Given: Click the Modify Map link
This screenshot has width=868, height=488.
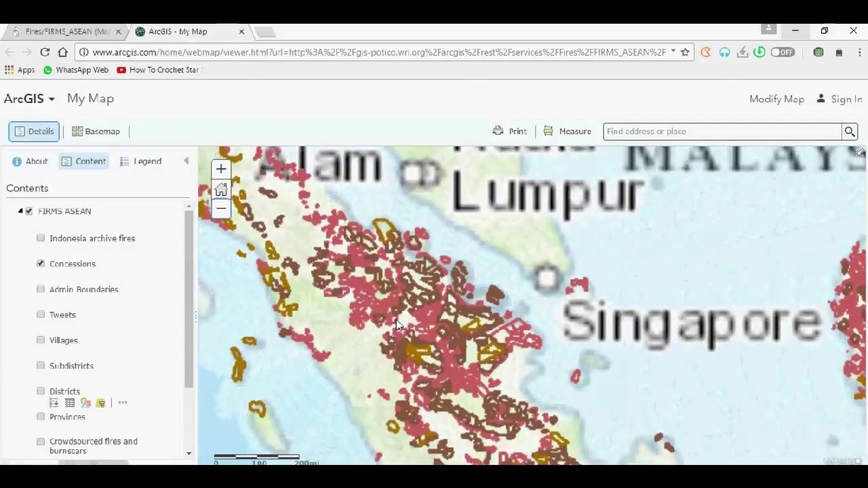Looking at the screenshot, I should pyautogui.click(x=776, y=99).
